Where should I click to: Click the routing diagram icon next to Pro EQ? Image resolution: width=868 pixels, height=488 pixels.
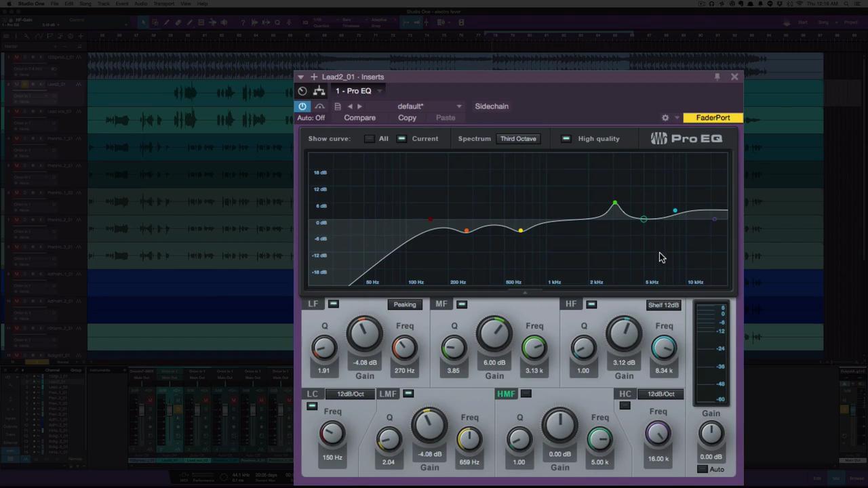(319, 91)
